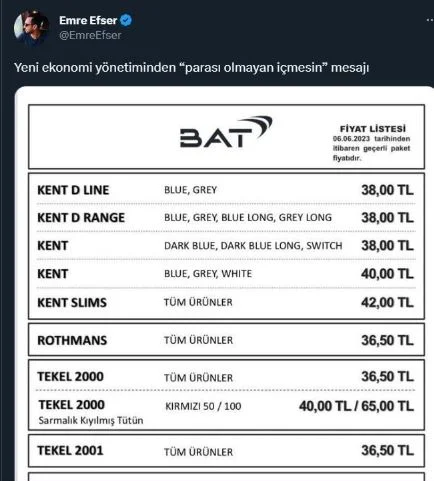Click the 40,00 TL / 65,00 TL price
Screen dimensions: 434x481
pos(356,406)
